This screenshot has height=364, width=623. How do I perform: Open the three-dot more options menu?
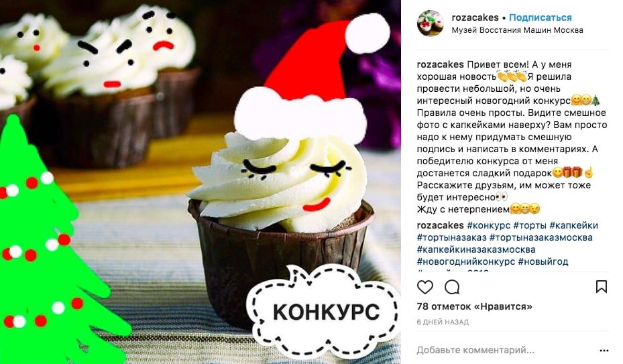pyautogui.click(x=604, y=351)
